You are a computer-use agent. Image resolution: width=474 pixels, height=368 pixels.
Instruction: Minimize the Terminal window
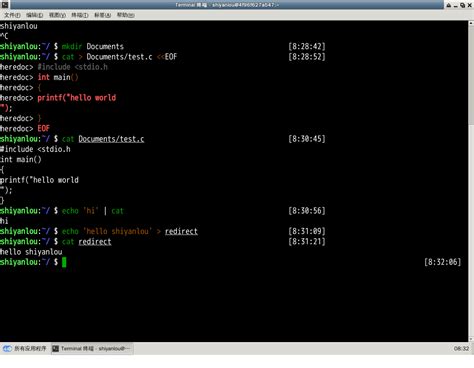[x=455, y=5]
